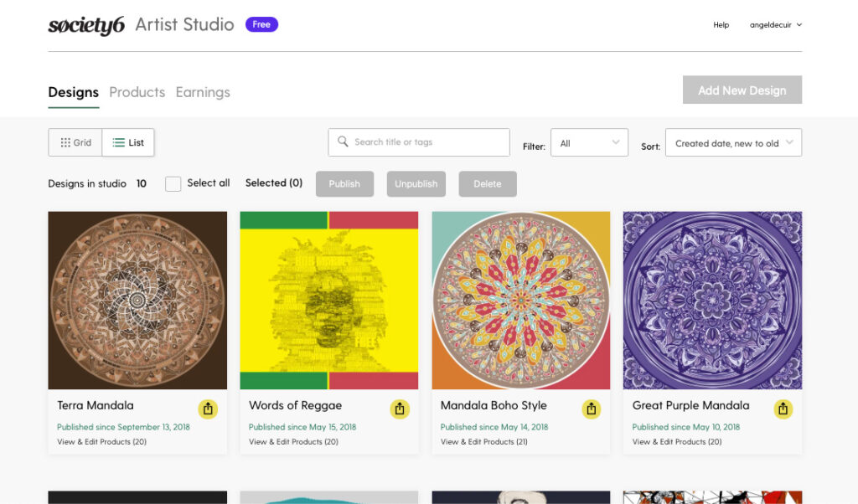Click the Unpublish button

tap(416, 184)
